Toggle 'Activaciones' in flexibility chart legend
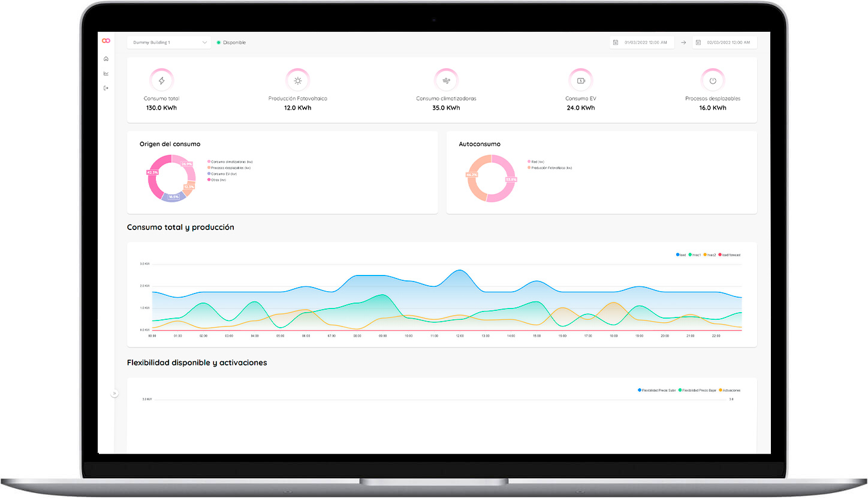The image size is (868, 499). [730, 391]
